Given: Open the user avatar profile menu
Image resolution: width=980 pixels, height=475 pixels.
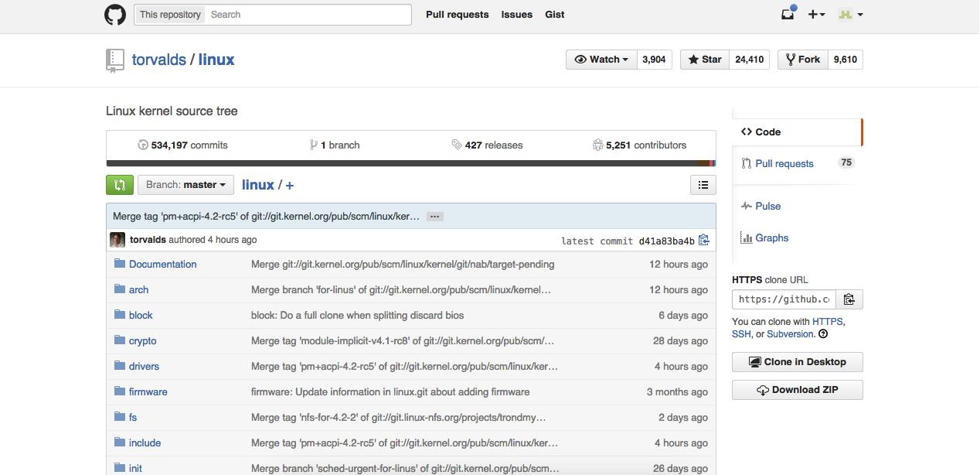Looking at the screenshot, I should coord(851,14).
